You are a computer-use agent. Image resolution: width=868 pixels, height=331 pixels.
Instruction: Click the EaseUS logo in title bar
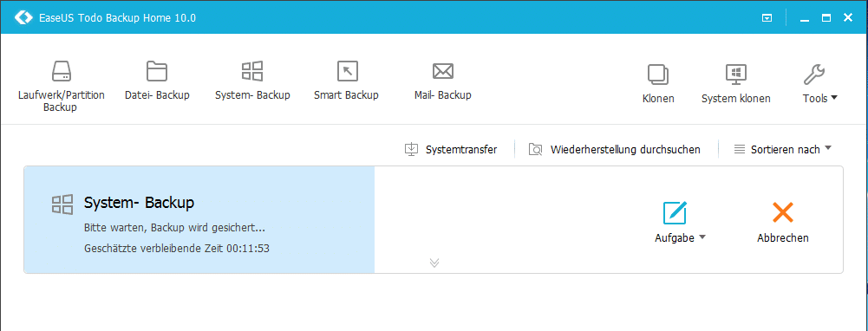click(x=23, y=17)
